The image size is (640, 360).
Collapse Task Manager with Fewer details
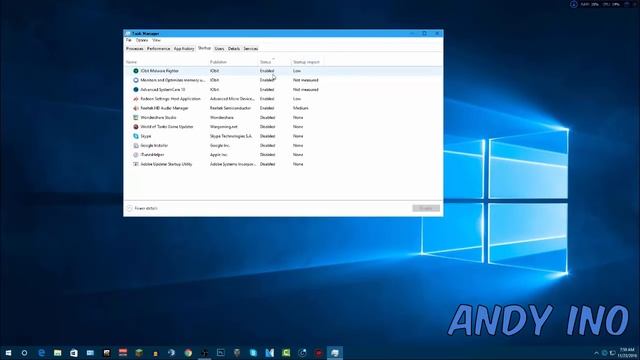click(142, 208)
